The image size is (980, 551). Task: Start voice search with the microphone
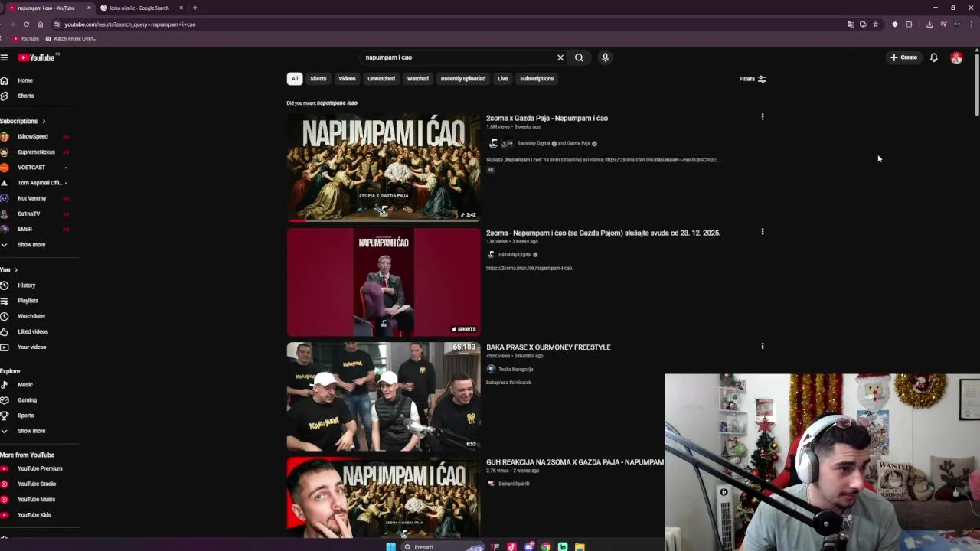click(605, 57)
